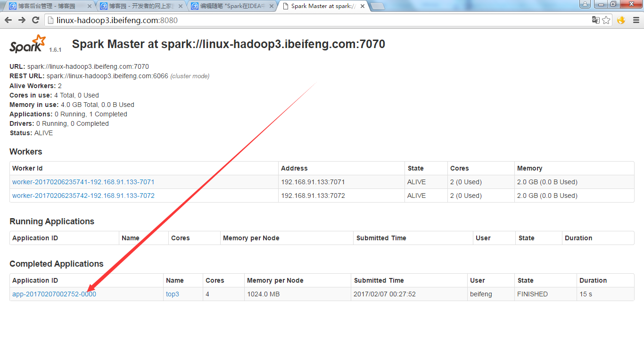This screenshot has width=644, height=343.
Task: Click the Spark Master page title heading
Action: (x=229, y=44)
